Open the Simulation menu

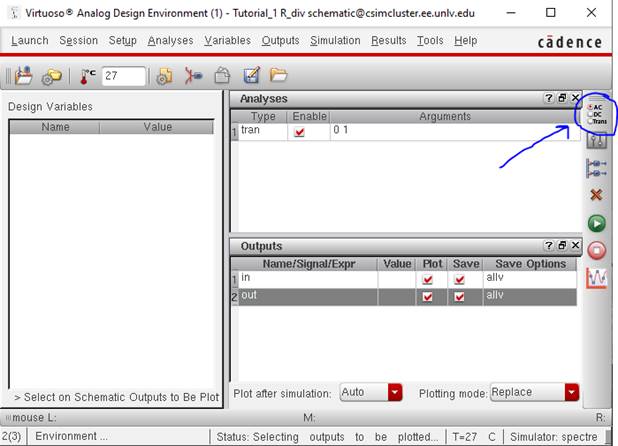[x=335, y=41]
